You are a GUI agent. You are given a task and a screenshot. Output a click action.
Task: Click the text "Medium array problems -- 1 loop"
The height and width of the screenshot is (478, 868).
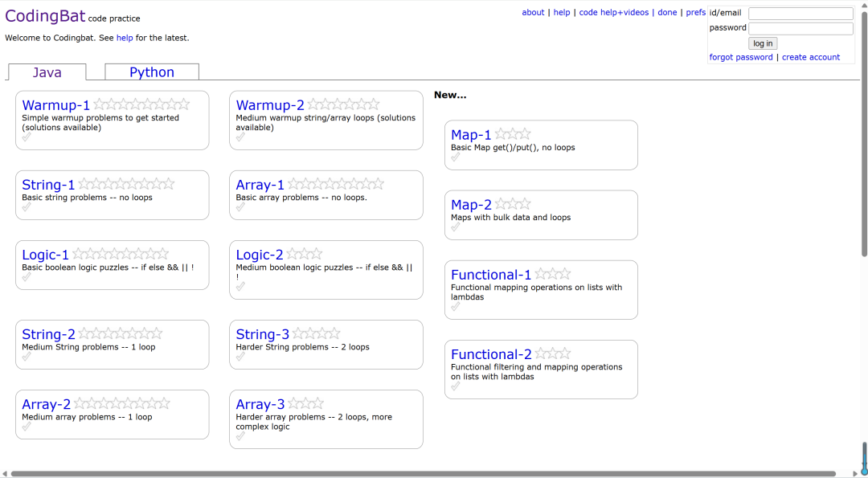(87, 417)
